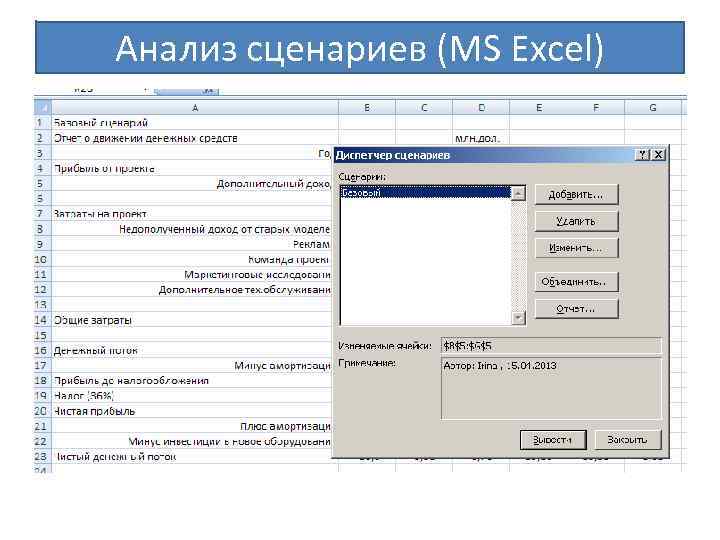Select column D header
The image size is (720, 540).
(481, 108)
